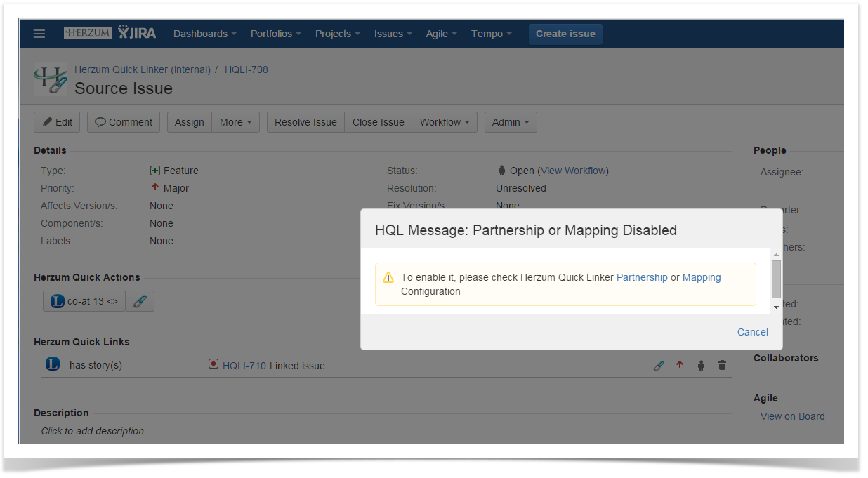Expand the More actions dropdown
The width and height of the screenshot is (868, 478).
pos(235,122)
